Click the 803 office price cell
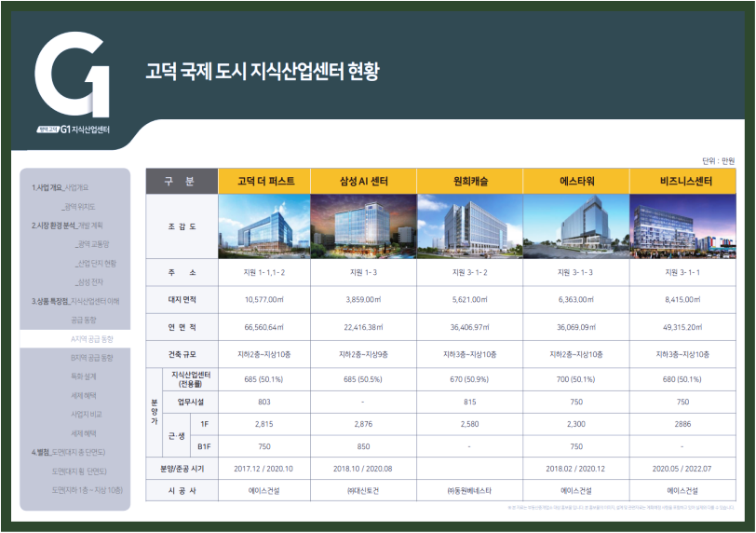756x533 pixels. tap(264, 402)
